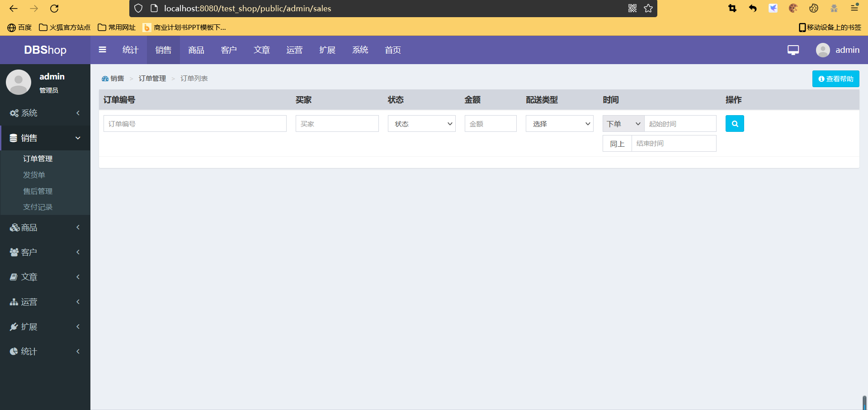Expand the 扩展 sidebar section
Screen dimensions: 868x410
pos(45,327)
